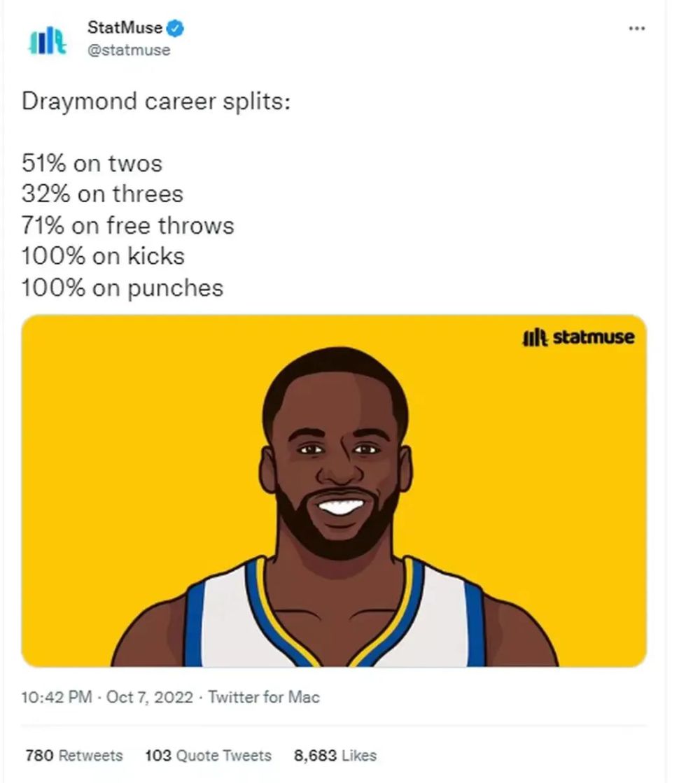Click the '71% on free throws' line

point(128,225)
